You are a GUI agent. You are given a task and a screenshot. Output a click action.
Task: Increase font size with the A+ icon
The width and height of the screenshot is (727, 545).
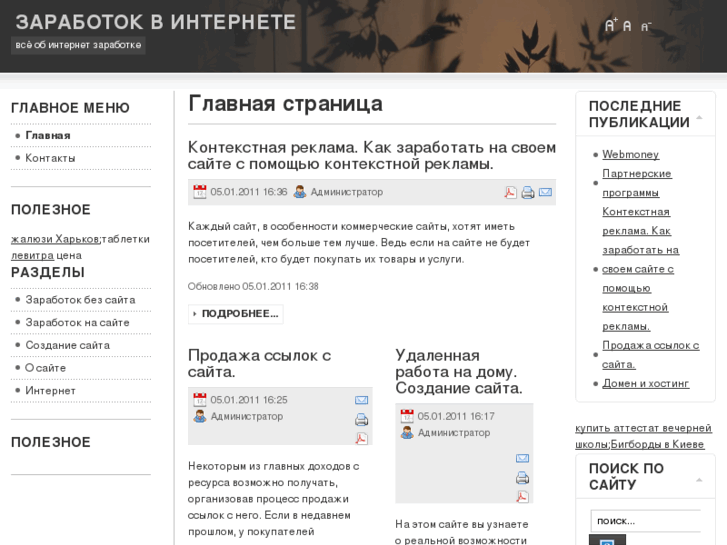coord(611,25)
